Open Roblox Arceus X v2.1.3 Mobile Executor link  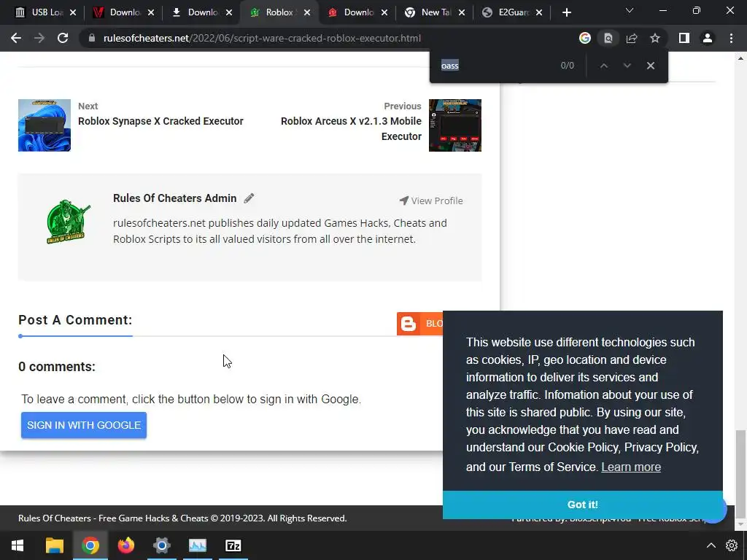[x=351, y=128]
